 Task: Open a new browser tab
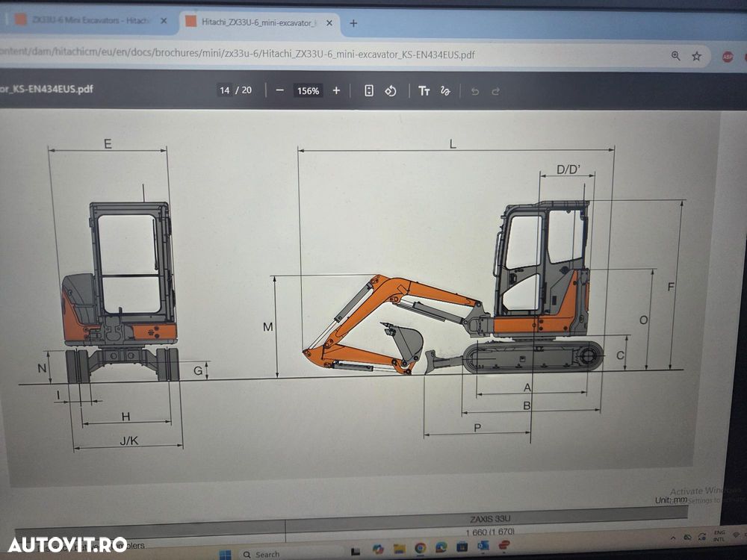(x=353, y=23)
